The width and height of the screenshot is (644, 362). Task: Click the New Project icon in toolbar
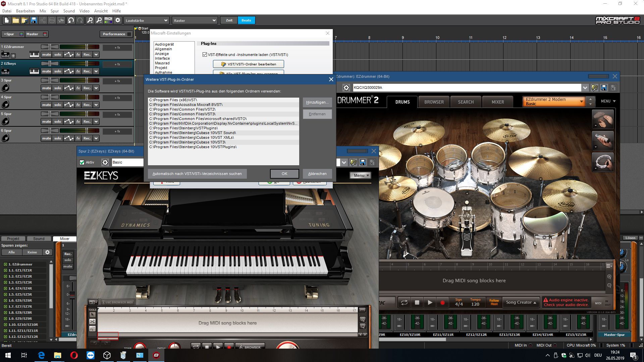coord(6,20)
